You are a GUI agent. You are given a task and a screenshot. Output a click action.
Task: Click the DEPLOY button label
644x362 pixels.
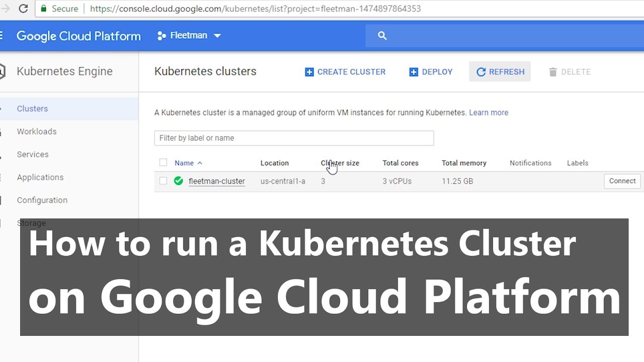click(437, 72)
